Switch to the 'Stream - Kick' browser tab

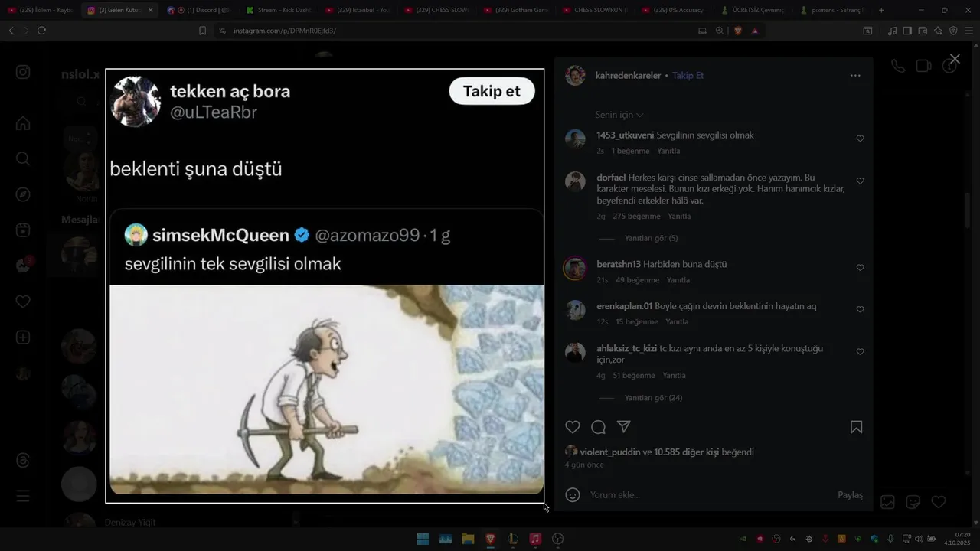point(278,10)
